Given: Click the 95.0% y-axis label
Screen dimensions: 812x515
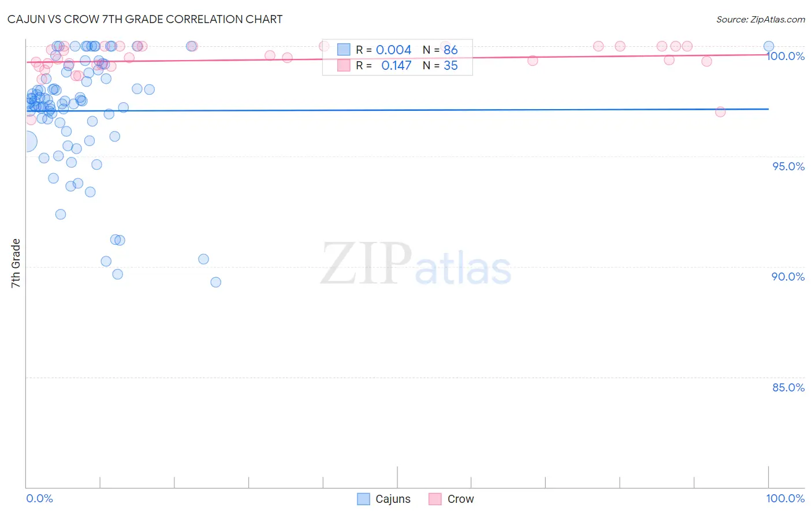Looking at the screenshot, I should pyautogui.click(x=788, y=166).
